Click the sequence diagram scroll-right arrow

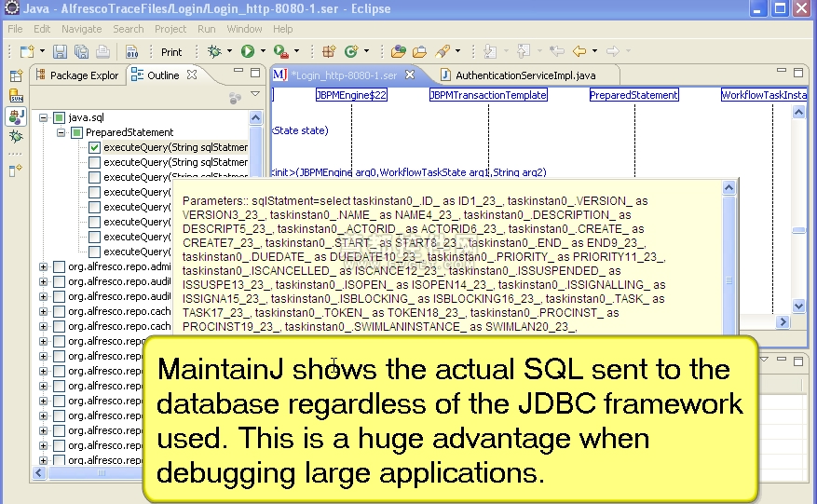tap(783, 322)
